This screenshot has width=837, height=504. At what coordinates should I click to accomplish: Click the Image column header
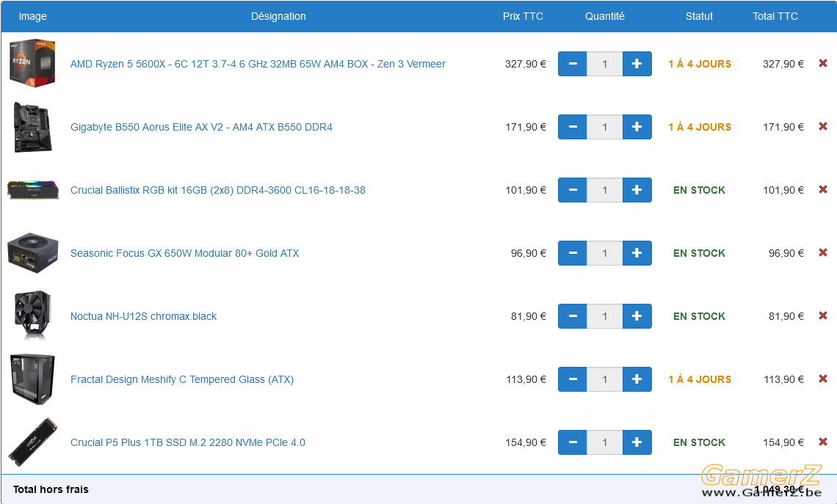point(32,17)
